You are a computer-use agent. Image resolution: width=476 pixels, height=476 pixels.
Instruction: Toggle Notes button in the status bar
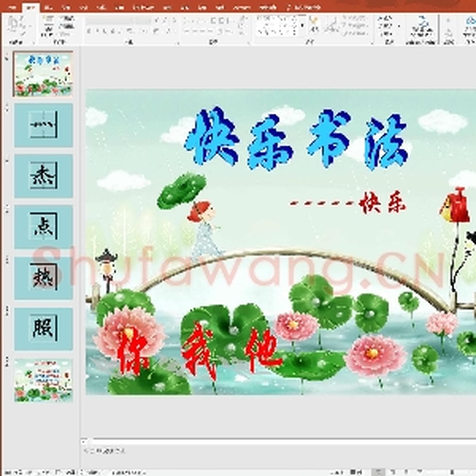(x=337, y=472)
